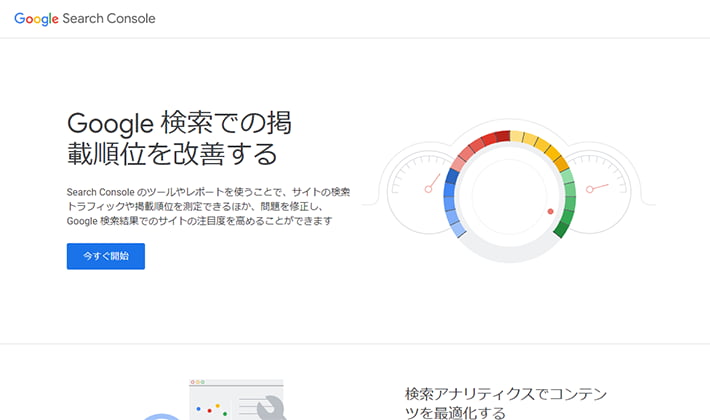The image size is (710, 420).
Task: Click heading 'Google 検索での掲載順位を改善する'
Action: point(179,138)
